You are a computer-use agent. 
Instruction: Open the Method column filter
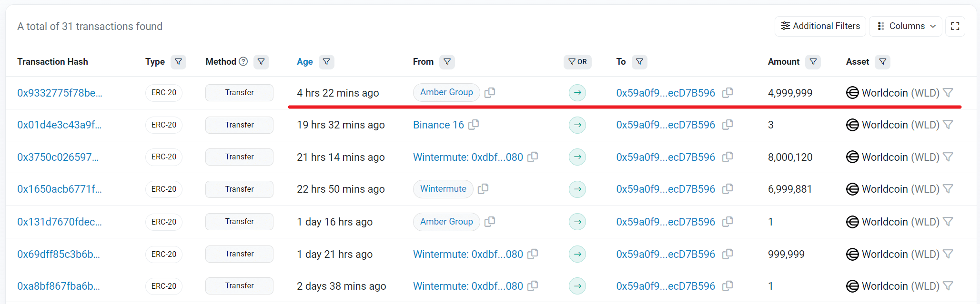261,62
